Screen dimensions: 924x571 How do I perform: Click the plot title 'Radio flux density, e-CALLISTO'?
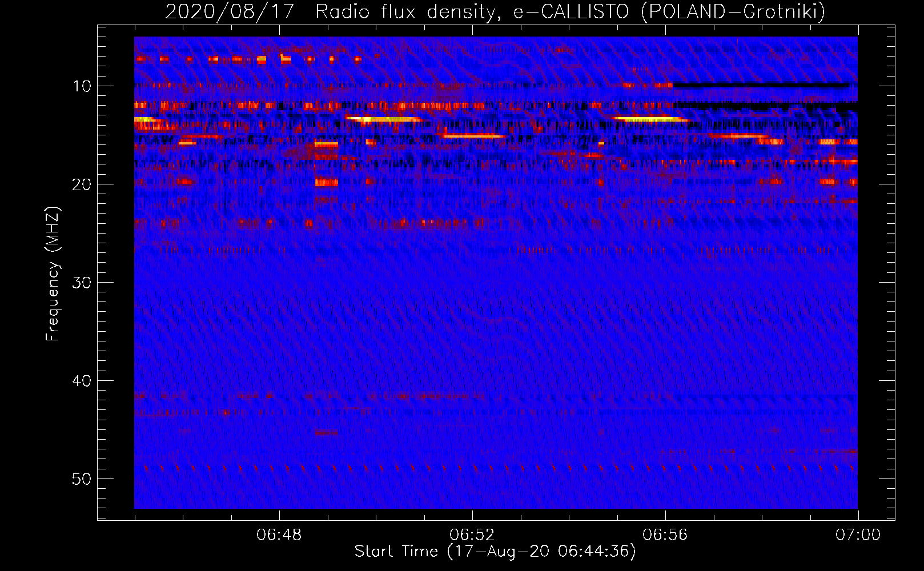pos(472,11)
